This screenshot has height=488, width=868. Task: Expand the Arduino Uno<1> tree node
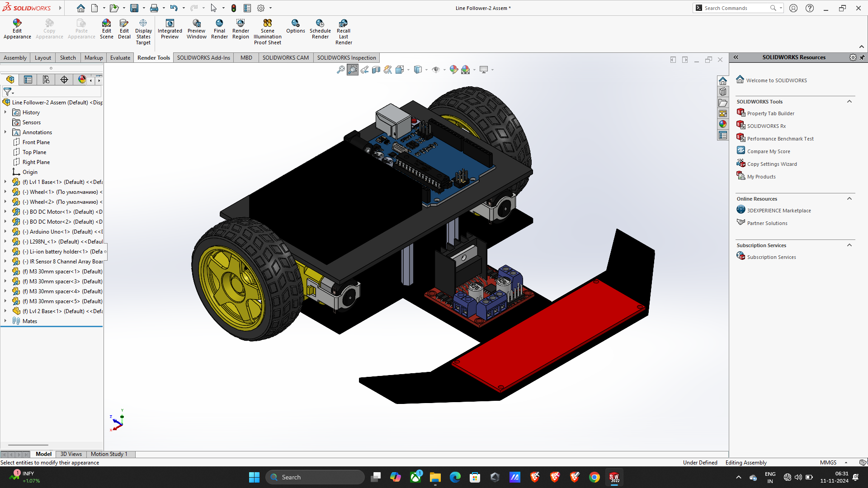click(5, 231)
